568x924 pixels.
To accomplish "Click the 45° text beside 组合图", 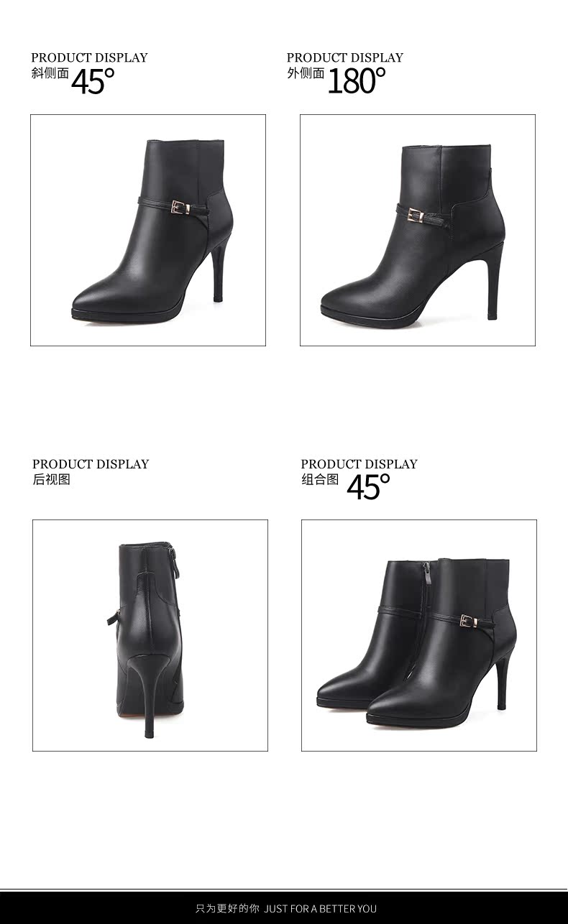I will pyautogui.click(x=368, y=487).
